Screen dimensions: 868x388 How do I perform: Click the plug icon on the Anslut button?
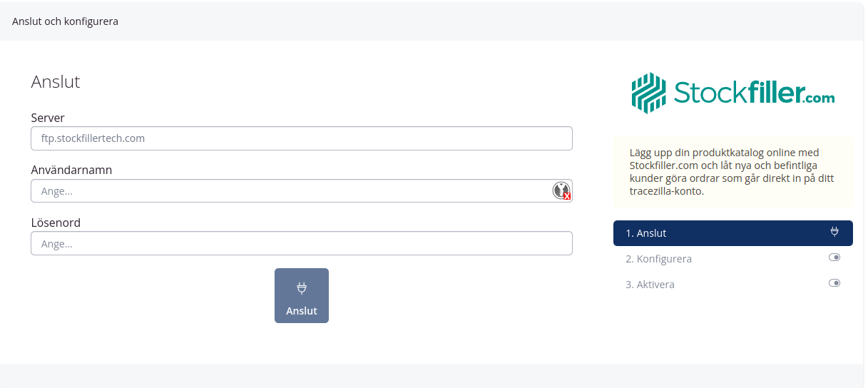point(302,288)
